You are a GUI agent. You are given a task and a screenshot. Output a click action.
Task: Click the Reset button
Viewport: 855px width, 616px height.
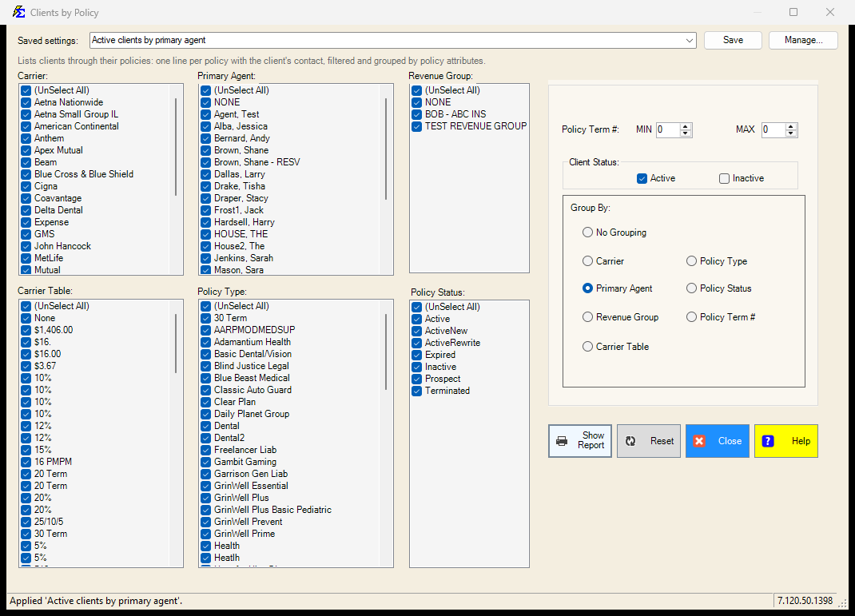tap(648, 441)
